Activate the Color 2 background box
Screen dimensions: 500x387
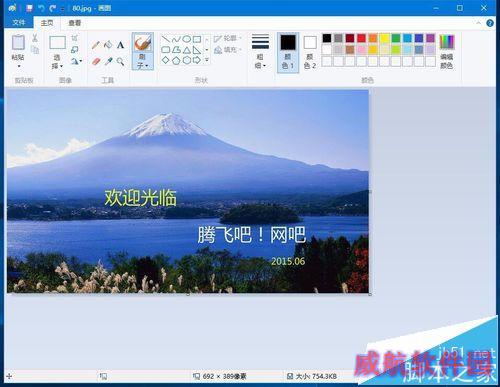point(310,52)
